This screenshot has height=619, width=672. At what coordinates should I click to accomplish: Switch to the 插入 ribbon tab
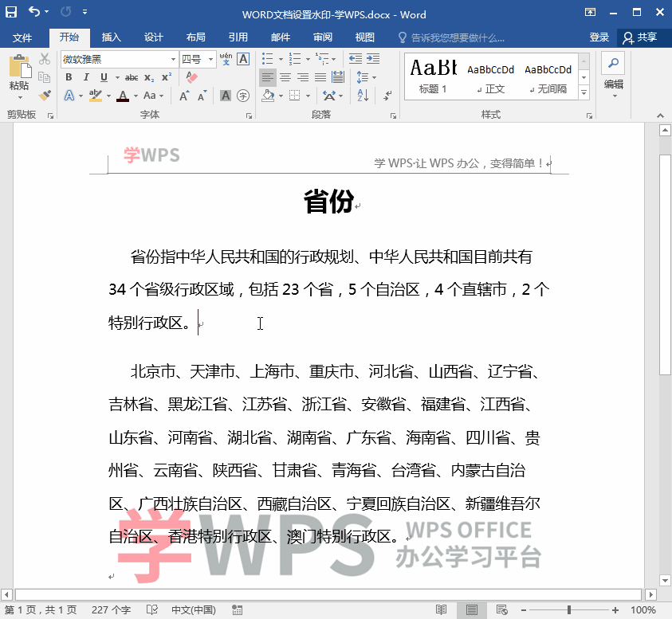(x=112, y=37)
